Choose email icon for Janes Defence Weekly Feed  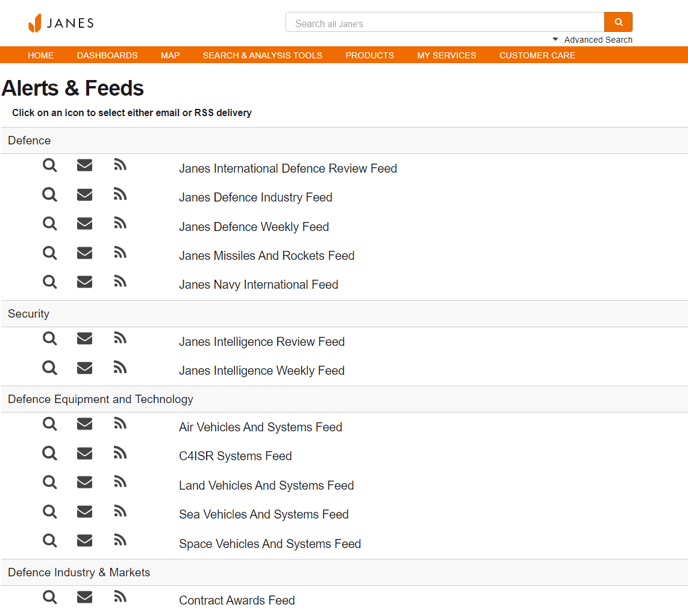(x=85, y=223)
